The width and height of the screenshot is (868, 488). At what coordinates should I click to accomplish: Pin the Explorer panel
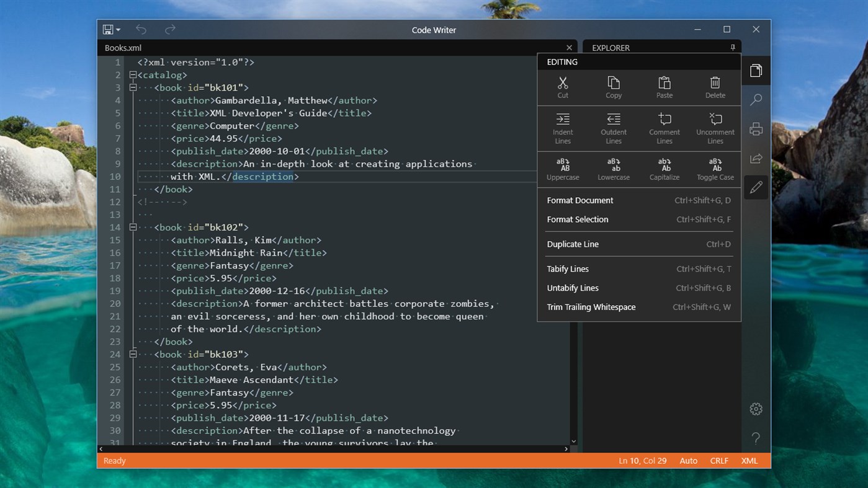click(733, 48)
